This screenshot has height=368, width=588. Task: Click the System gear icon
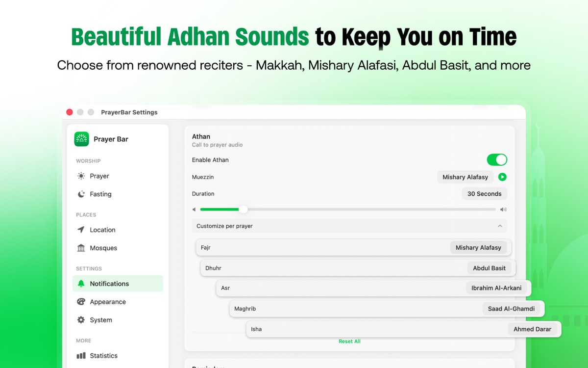point(81,320)
